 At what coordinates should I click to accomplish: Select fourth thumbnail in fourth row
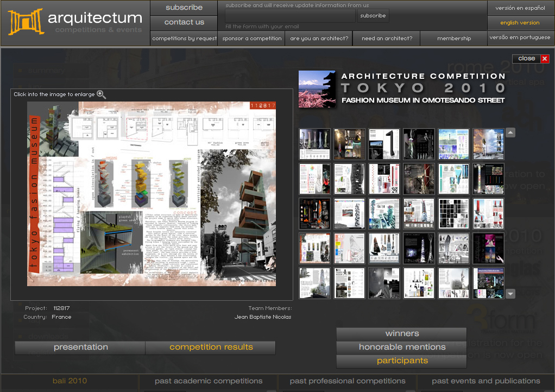[x=419, y=248]
